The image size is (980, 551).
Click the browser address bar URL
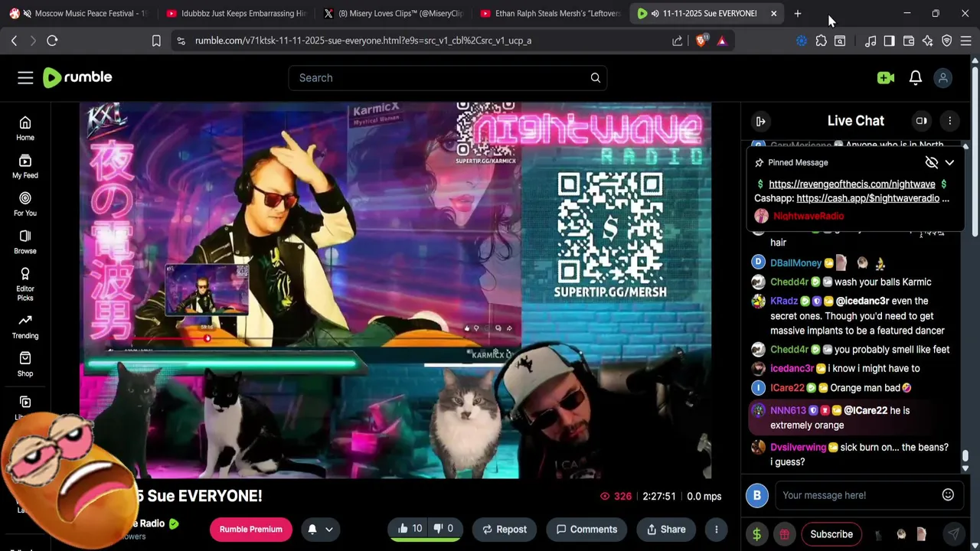point(363,41)
